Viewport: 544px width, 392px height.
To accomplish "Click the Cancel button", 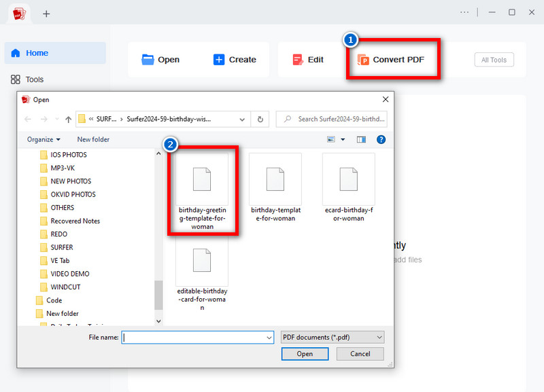I will click(x=360, y=354).
